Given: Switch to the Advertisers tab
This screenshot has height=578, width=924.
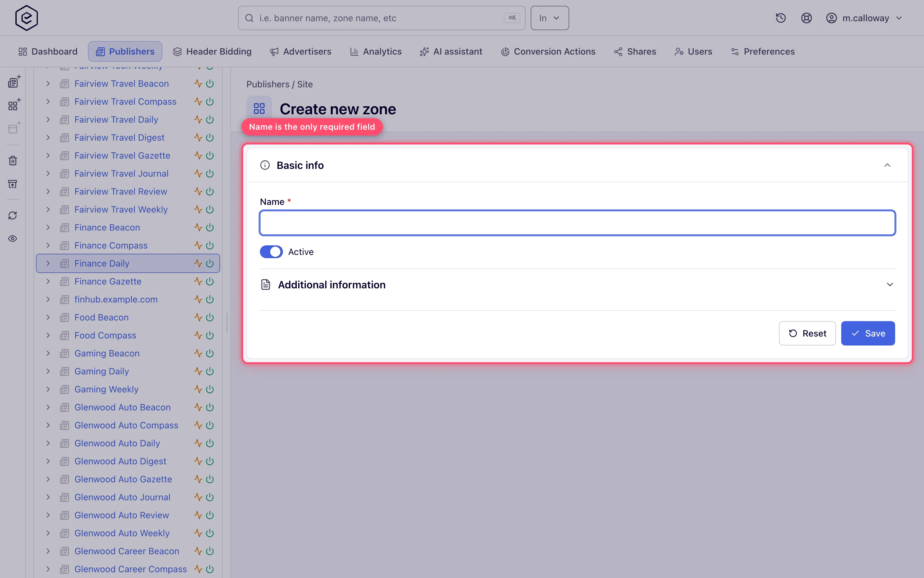Looking at the screenshot, I should (301, 52).
